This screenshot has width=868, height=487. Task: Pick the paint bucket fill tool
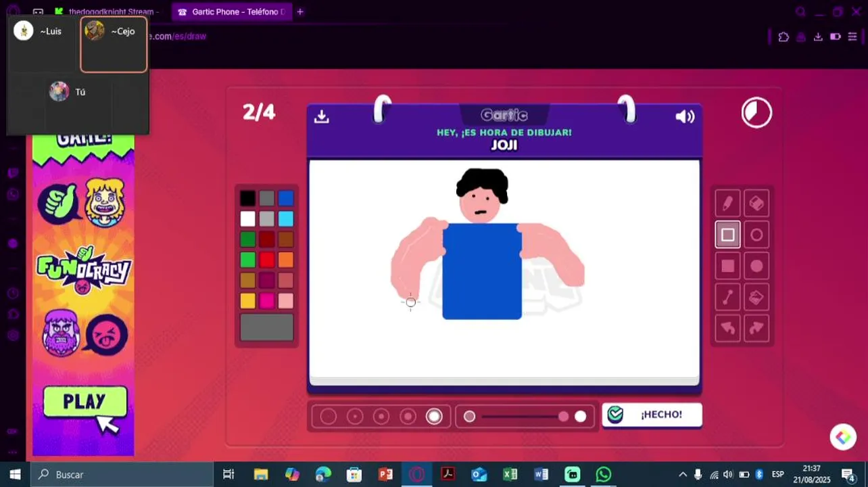(756, 297)
